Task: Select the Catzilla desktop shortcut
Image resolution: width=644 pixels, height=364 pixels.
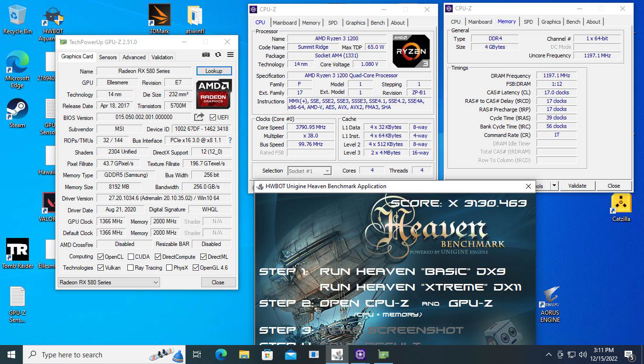Action: click(621, 207)
